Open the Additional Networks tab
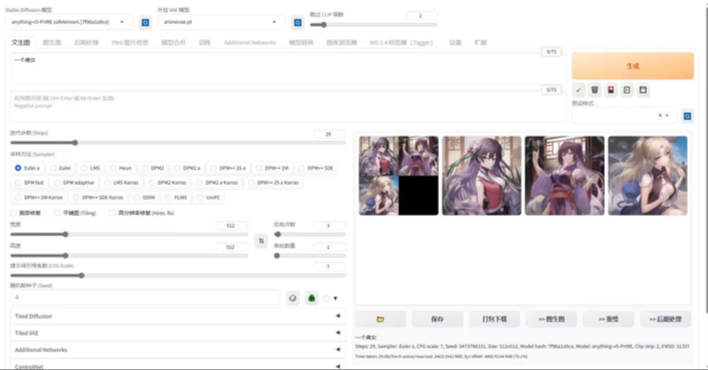 click(250, 42)
